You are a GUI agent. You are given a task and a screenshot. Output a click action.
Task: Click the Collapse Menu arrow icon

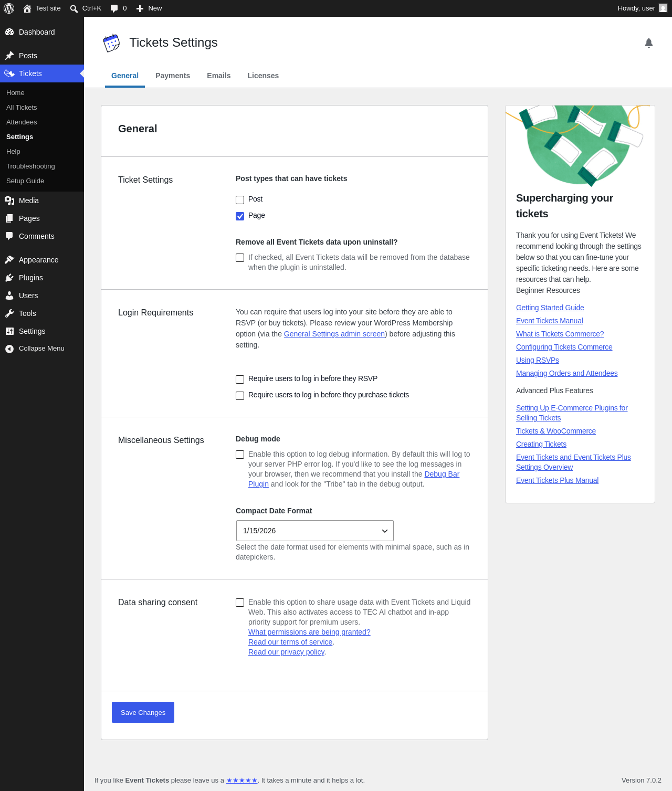[x=9, y=349]
